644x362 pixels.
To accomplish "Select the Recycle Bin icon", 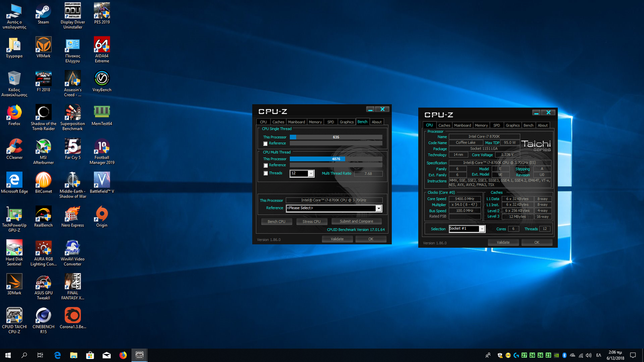I will pos(14,83).
